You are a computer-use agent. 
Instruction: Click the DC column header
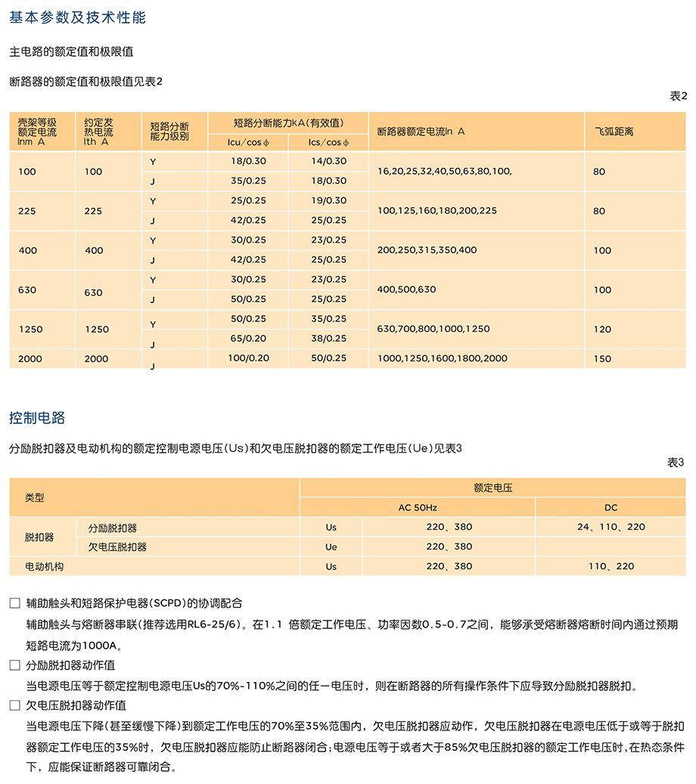tap(611, 507)
